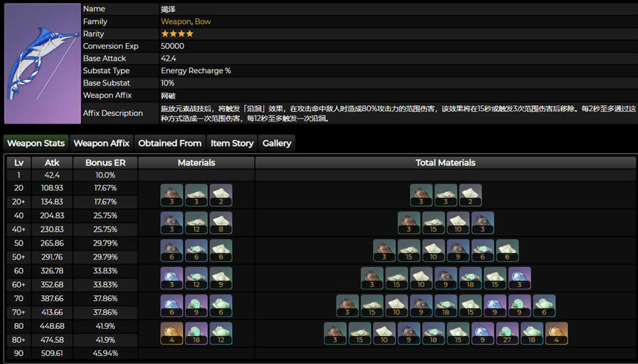
Task: Open the Obtained From tab
Action: coord(170,143)
